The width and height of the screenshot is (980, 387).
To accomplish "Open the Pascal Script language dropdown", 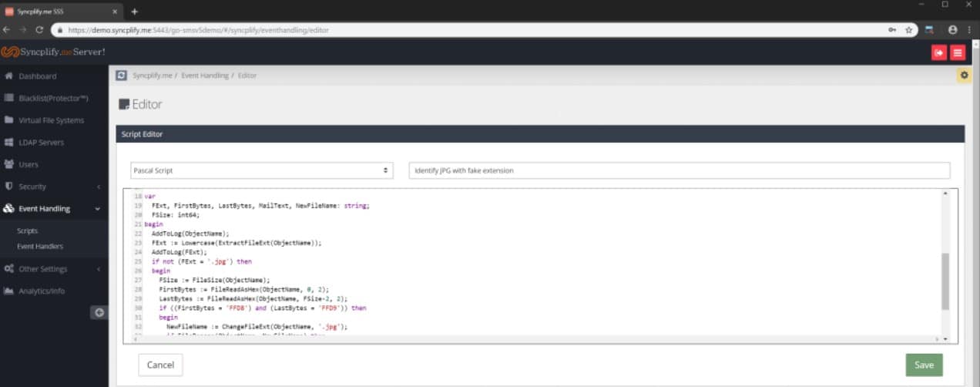I will 262,170.
